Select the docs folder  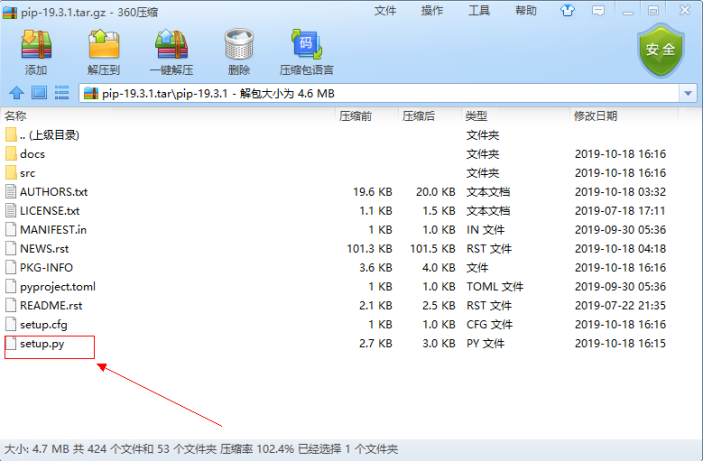[x=341, y=154]
